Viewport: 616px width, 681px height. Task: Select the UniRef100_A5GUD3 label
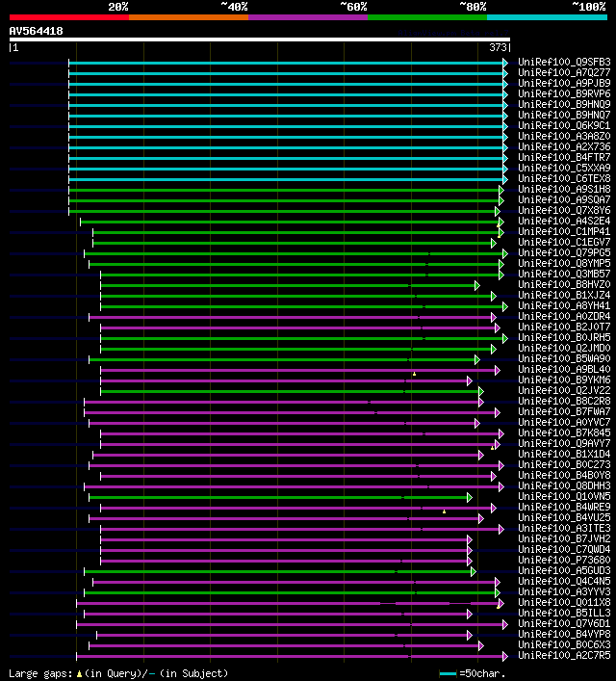pyautogui.click(x=564, y=570)
